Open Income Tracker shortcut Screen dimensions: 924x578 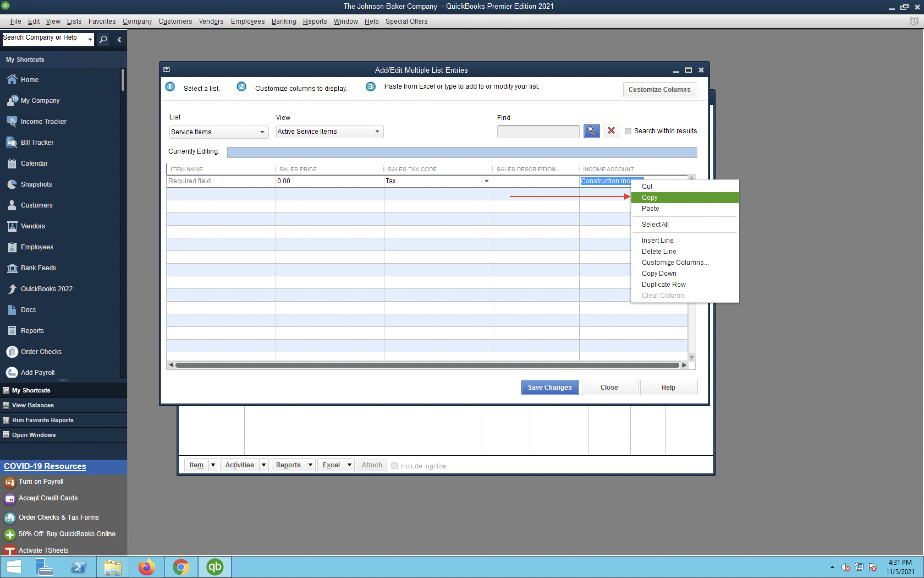43,121
